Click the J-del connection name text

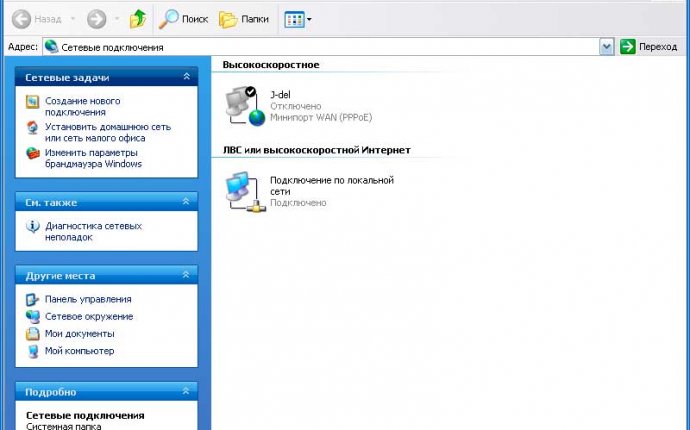tap(280, 95)
